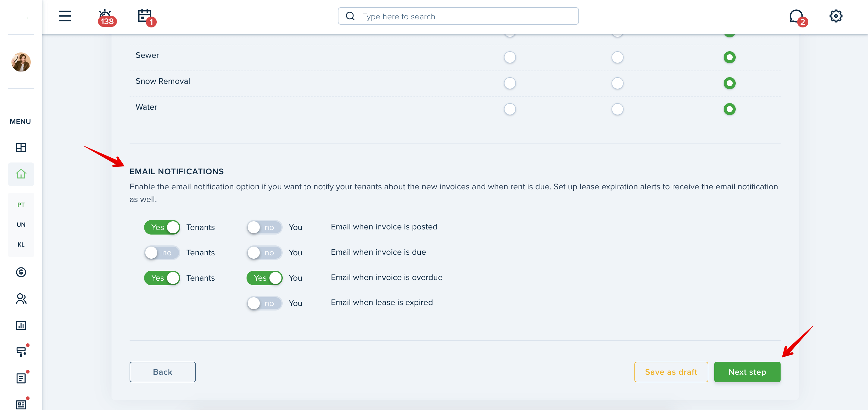Disable Tenants toggle for invoice overdue email

[x=162, y=278]
